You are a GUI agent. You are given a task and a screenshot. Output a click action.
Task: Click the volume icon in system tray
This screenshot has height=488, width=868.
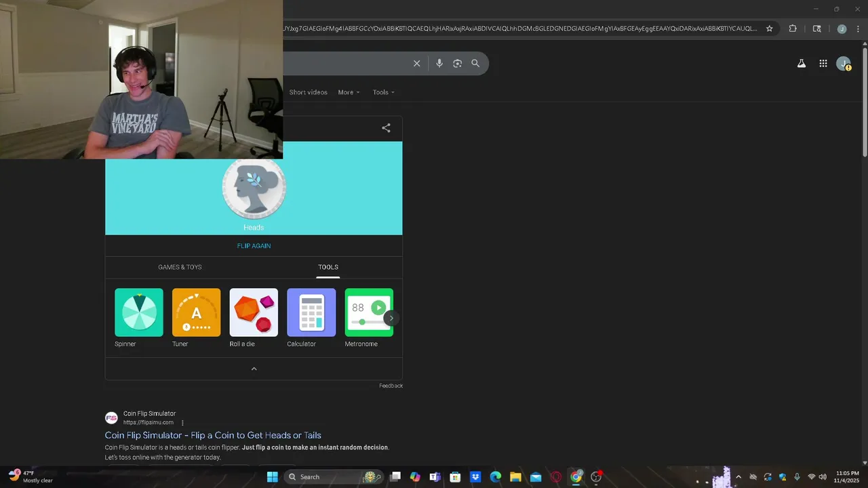coord(823,476)
